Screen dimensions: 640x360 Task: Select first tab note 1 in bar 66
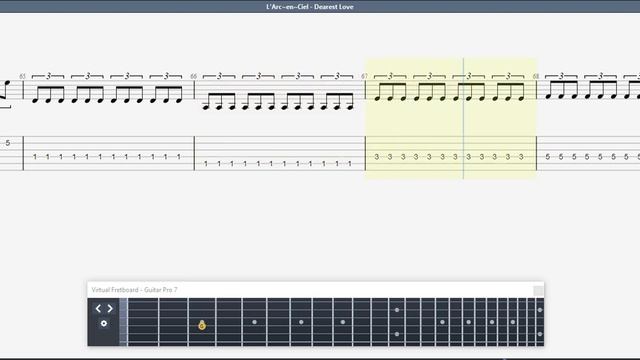point(206,164)
